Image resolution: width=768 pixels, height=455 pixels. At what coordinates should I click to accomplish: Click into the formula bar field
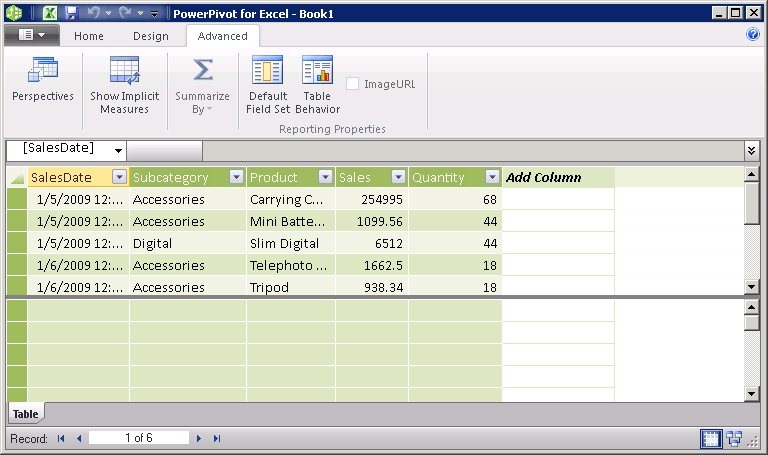pos(473,151)
